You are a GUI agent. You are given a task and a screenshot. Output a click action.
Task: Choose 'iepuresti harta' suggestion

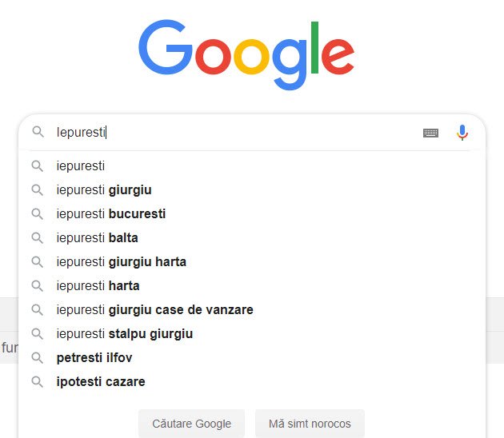[x=98, y=286]
